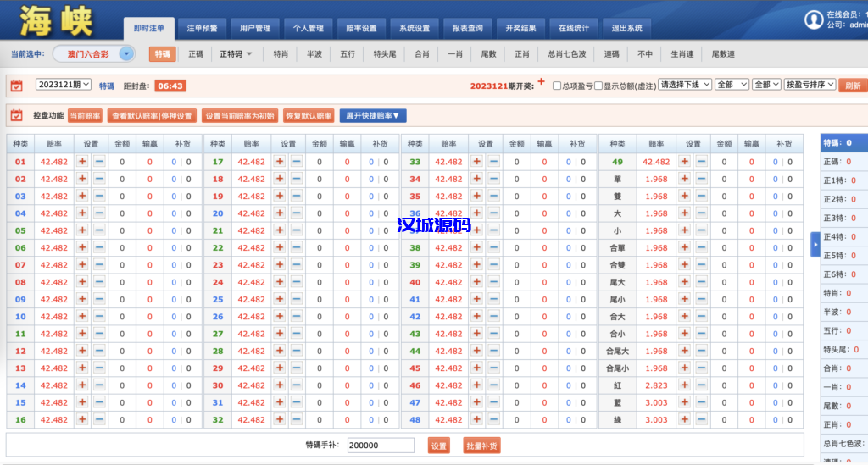Image resolution: width=868 pixels, height=465 pixels.
Task: Click minus icon in row 08
Action: [100, 282]
